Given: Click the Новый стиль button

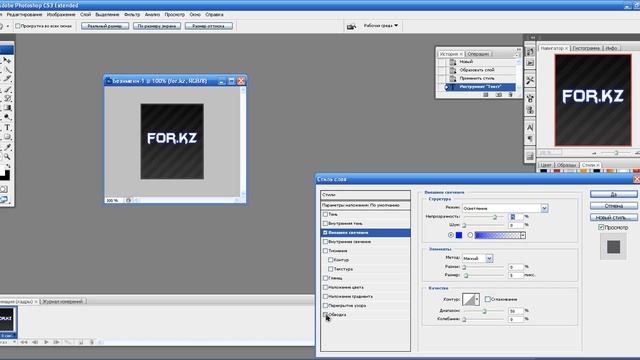Looking at the screenshot, I should 613,217.
